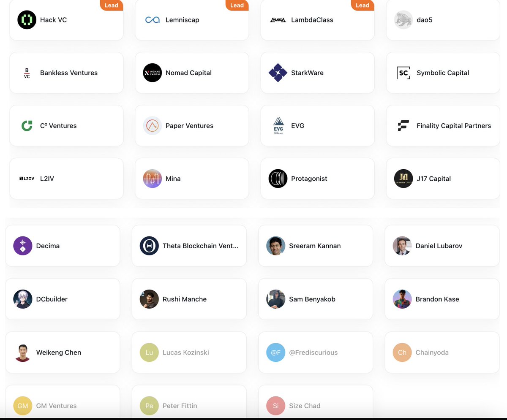The image size is (507, 420).
Task: Click the Bankless Ventures BVC logo
Action: (27, 73)
